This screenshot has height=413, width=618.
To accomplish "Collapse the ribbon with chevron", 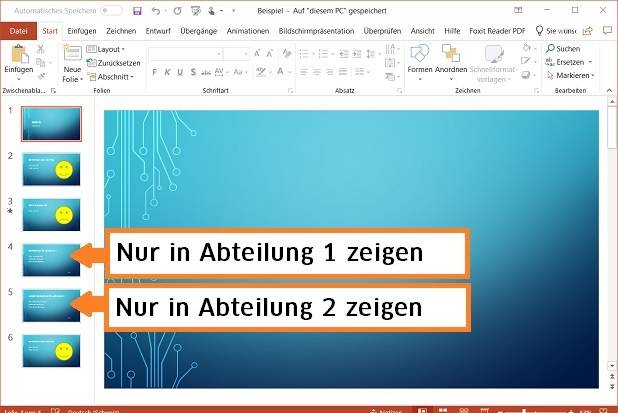I will (x=609, y=91).
